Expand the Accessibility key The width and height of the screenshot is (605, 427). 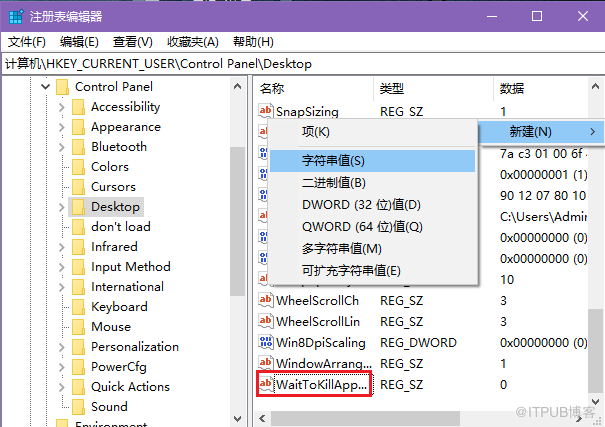pyautogui.click(x=61, y=107)
